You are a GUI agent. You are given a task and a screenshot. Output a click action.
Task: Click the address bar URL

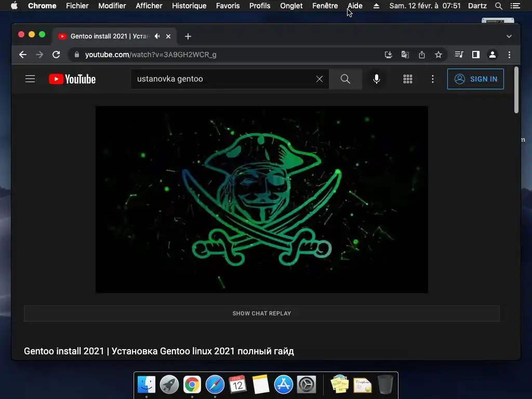pyautogui.click(x=151, y=55)
